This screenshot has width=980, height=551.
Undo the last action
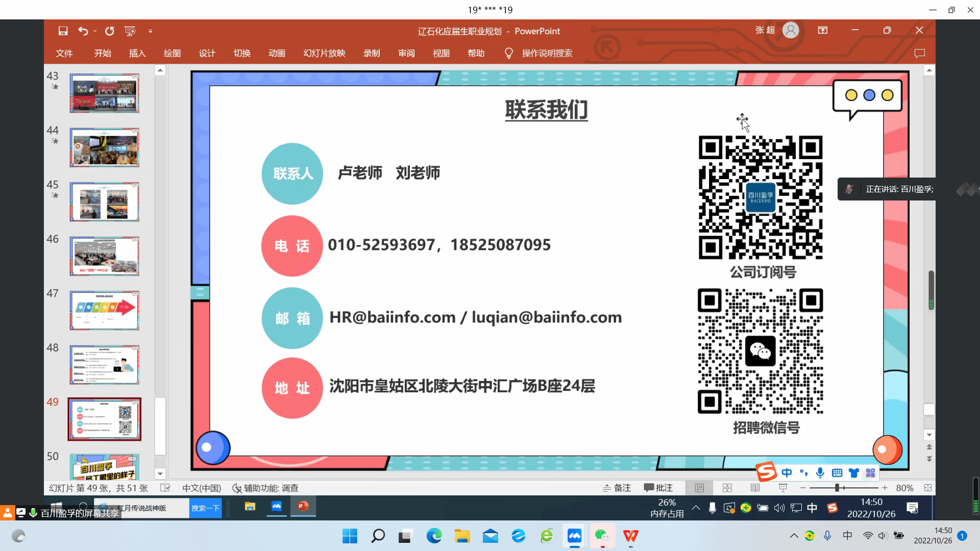[x=83, y=31]
